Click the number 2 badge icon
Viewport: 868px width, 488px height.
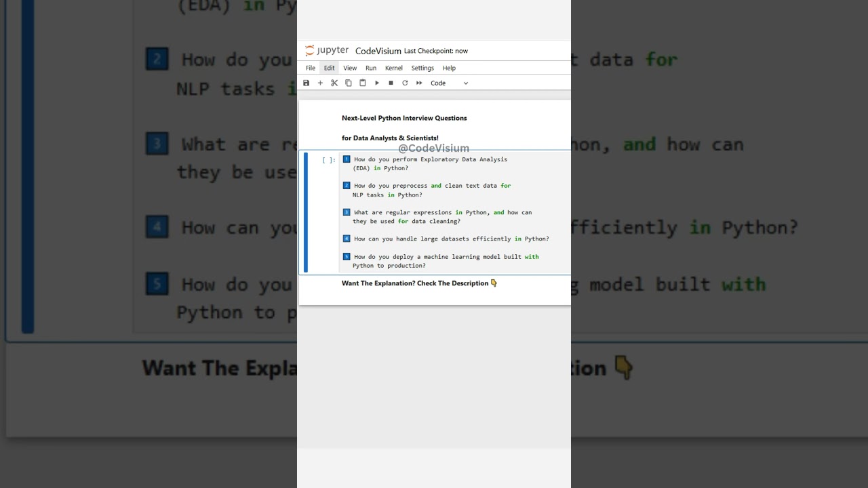[x=347, y=185]
